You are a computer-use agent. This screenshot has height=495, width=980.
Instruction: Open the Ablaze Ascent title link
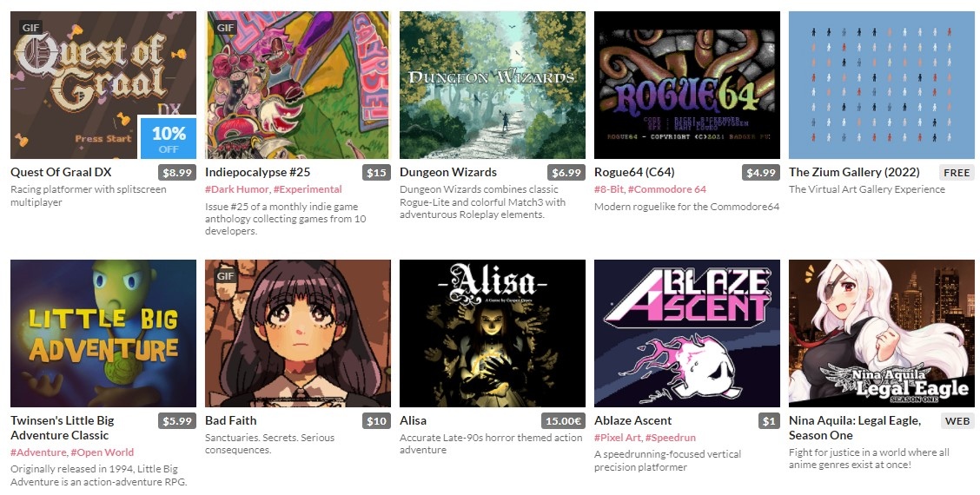pyautogui.click(x=633, y=420)
